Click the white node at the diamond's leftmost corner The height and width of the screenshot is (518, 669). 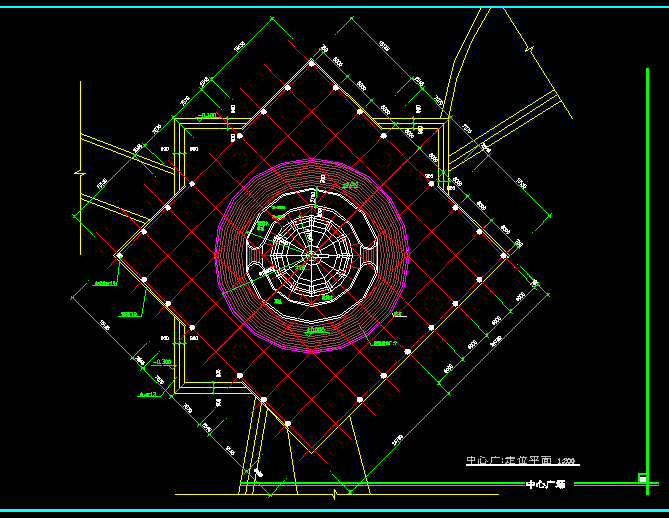119,256
